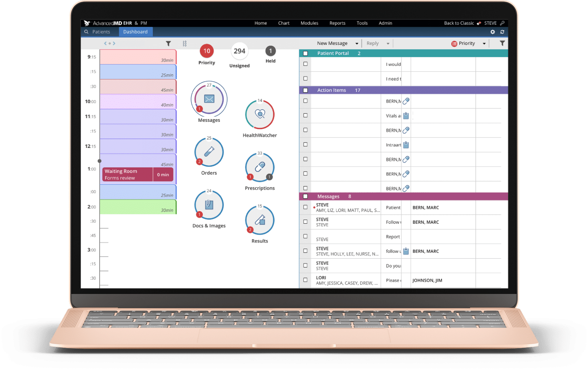This screenshot has width=588, height=369.
Task: Open the Results icon
Action: 260,220
